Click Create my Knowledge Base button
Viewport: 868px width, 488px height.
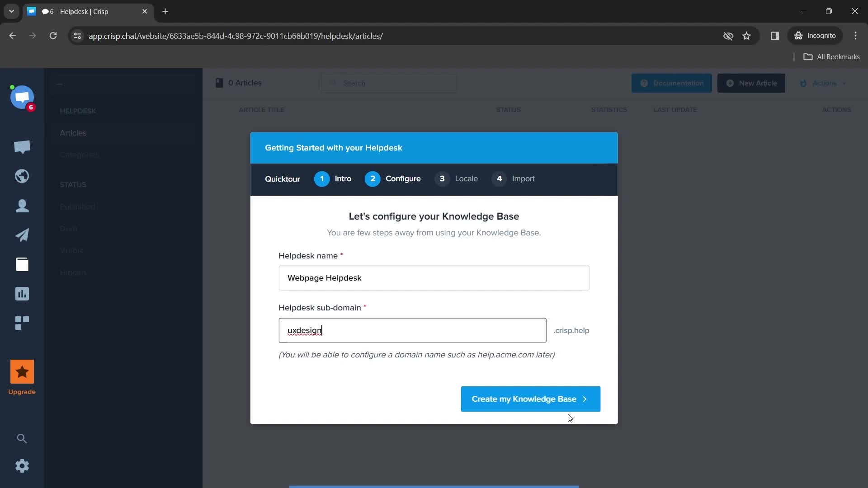pos(531,399)
